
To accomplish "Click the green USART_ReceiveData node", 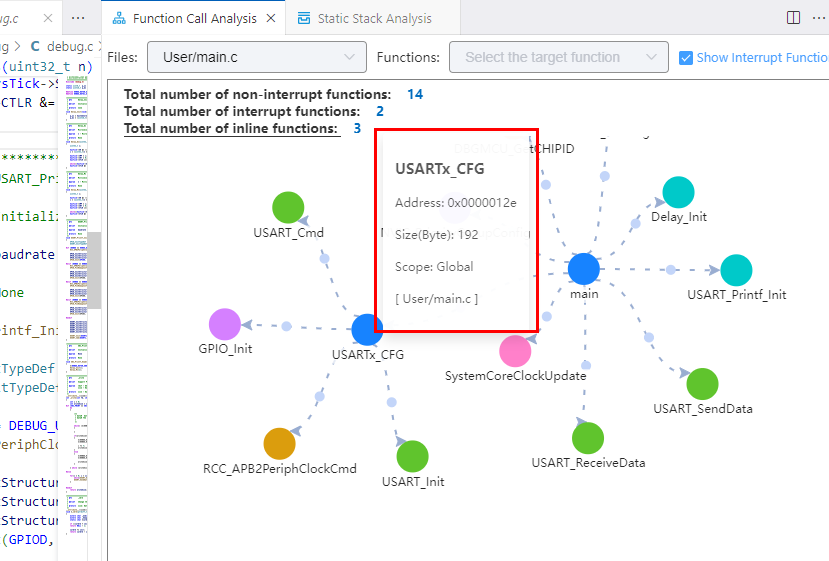I will [588, 438].
